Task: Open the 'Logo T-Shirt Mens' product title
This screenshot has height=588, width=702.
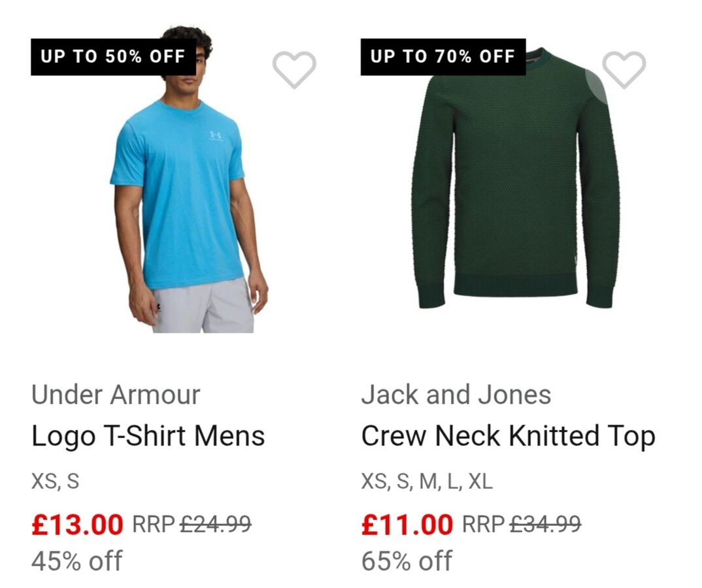Action: coord(148,436)
